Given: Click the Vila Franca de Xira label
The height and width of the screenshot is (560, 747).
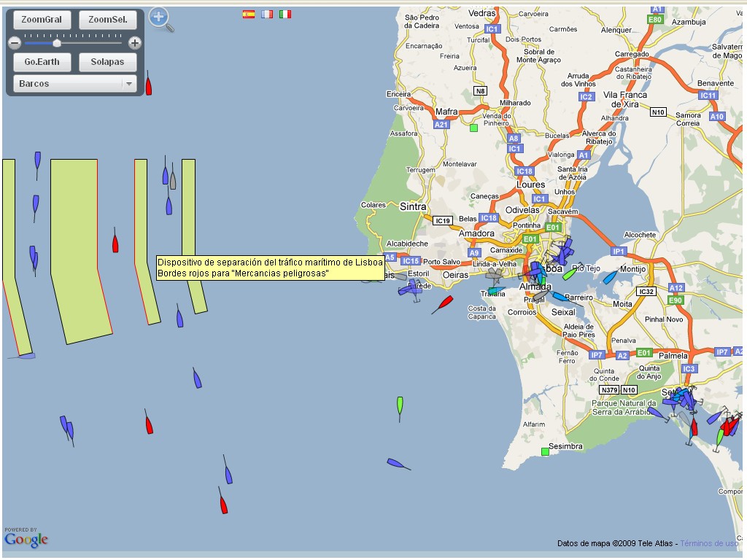Looking at the screenshot, I should 625,99.
